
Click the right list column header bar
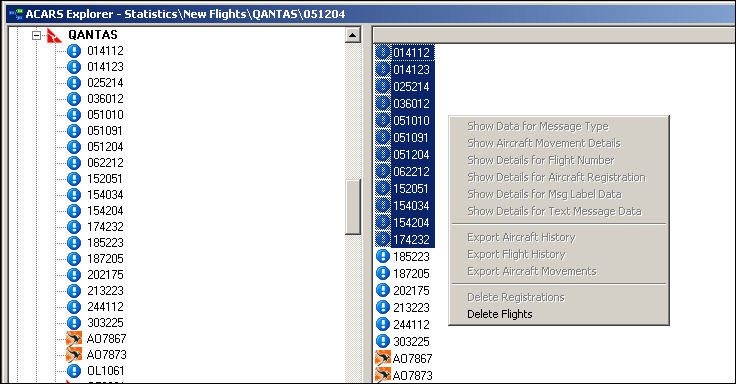coord(554,35)
